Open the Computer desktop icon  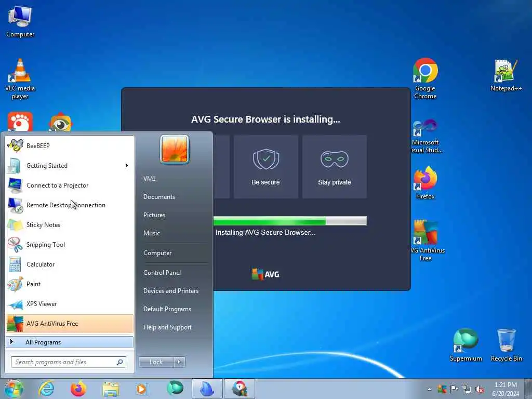click(x=20, y=21)
